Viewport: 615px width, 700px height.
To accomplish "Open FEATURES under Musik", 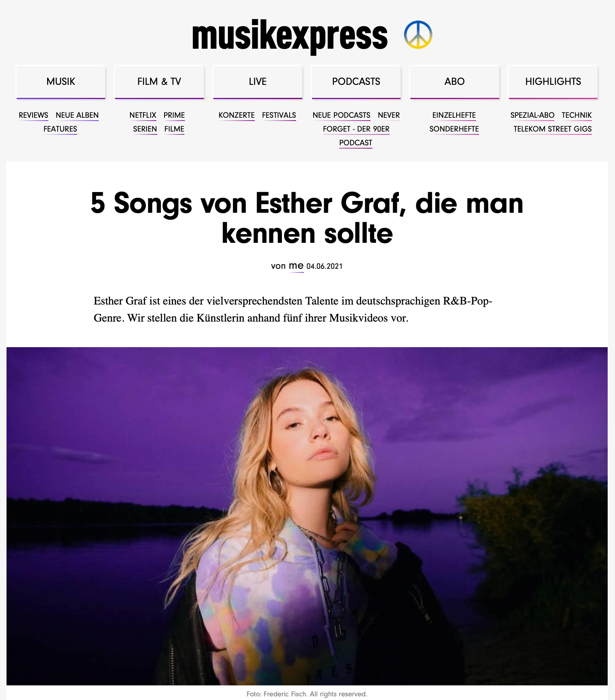I will (60, 129).
